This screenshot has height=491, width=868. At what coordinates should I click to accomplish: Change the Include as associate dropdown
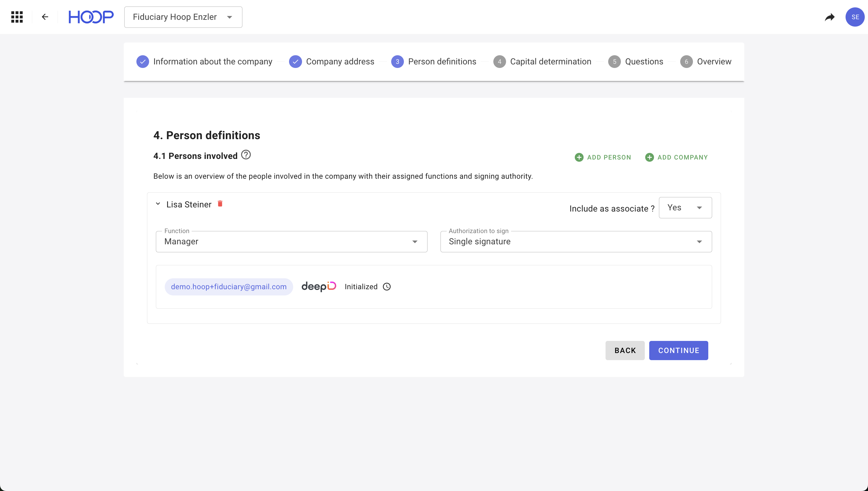tap(685, 208)
